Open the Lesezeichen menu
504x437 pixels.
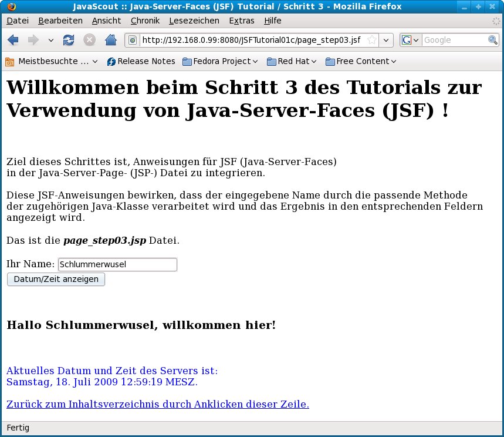(194, 21)
